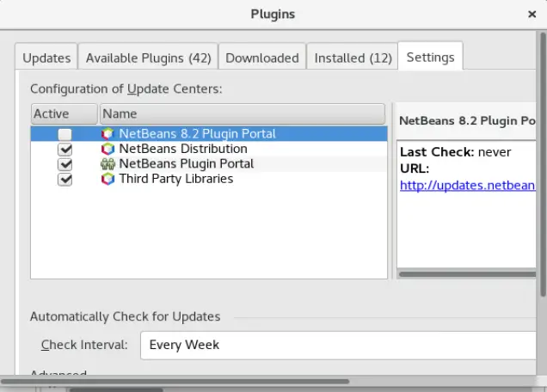Screen dimensions: 547x392
Task: Click 'Configuration of Update Centers:' label
Action: point(126,89)
